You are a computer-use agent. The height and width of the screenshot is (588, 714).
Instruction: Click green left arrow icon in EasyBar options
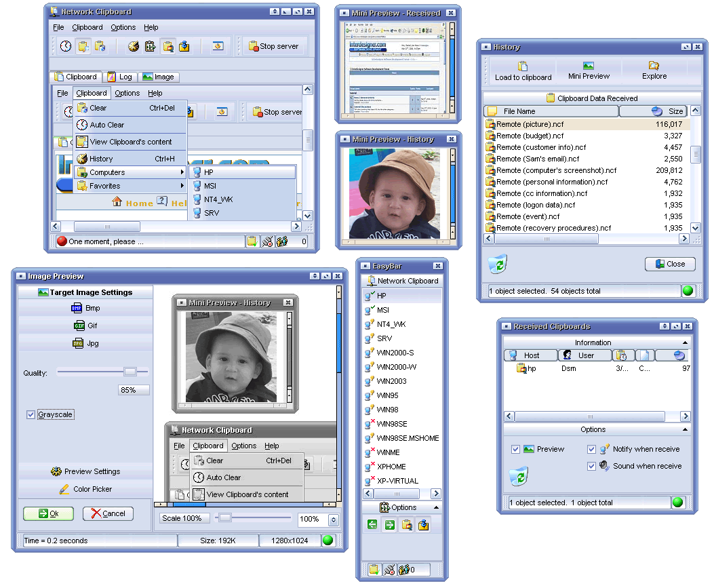click(372, 524)
